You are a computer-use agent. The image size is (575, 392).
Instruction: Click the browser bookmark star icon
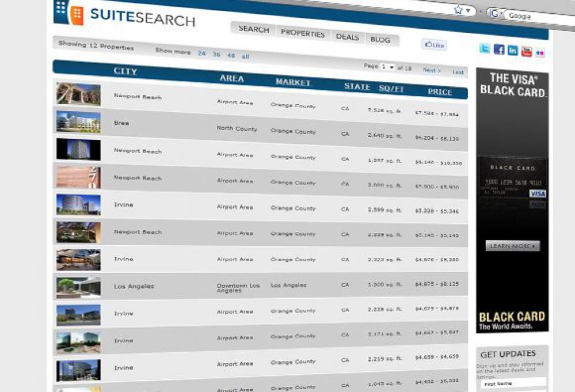(x=458, y=10)
